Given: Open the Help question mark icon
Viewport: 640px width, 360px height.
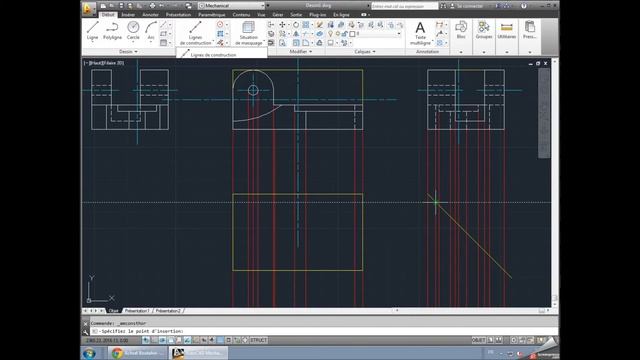Looking at the screenshot, I should (524, 6).
